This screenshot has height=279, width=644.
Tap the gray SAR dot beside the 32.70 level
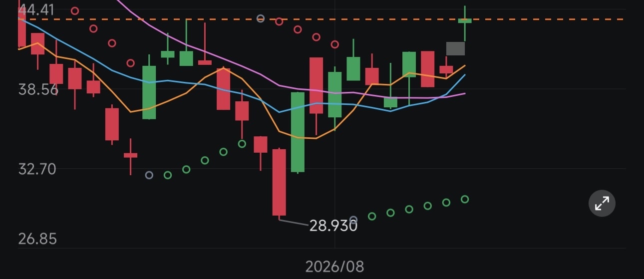[149, 175]
